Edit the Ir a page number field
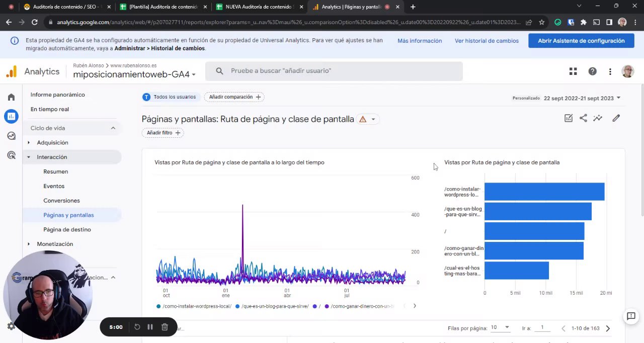Viewport: 644px width, 343px height. click(x=542, y=328)
